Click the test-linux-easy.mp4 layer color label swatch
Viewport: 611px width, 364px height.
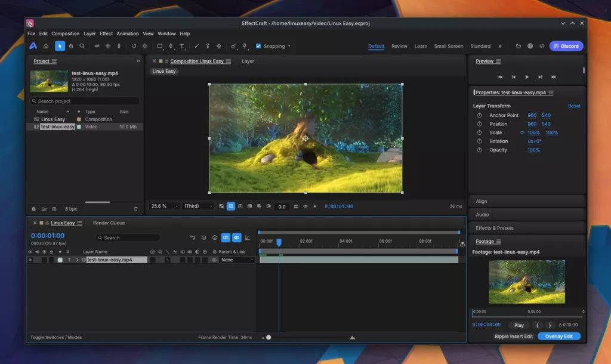click(60, 260)
